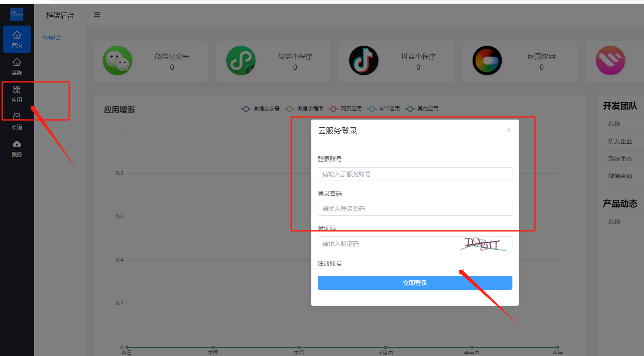Select the 控制台 menu item
644x356 pixels.
tap(52, 38)
